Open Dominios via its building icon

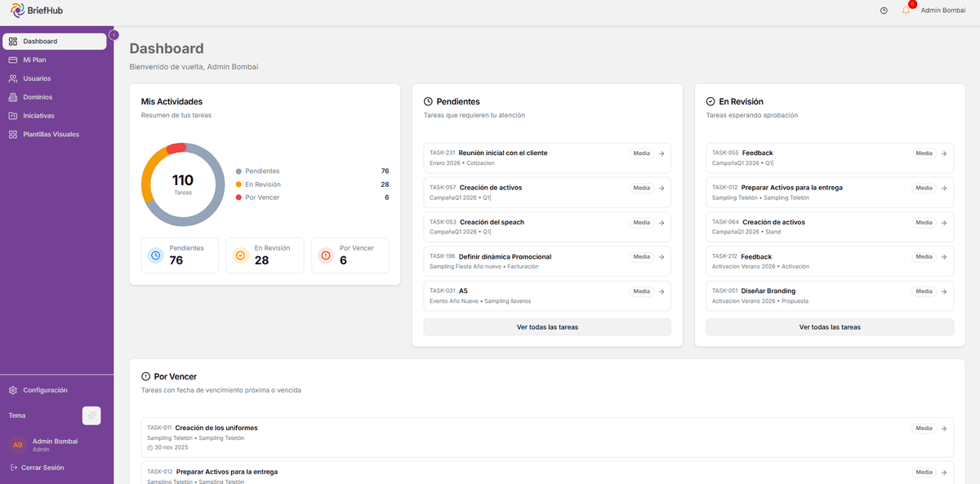point(14,97)
